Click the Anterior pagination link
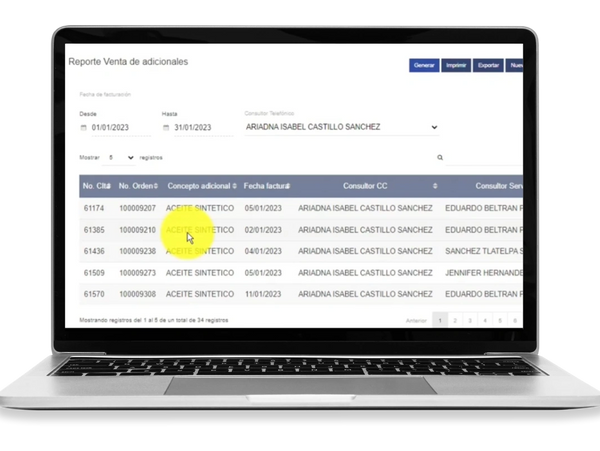The image size is (600, 451). pos(416,320)
